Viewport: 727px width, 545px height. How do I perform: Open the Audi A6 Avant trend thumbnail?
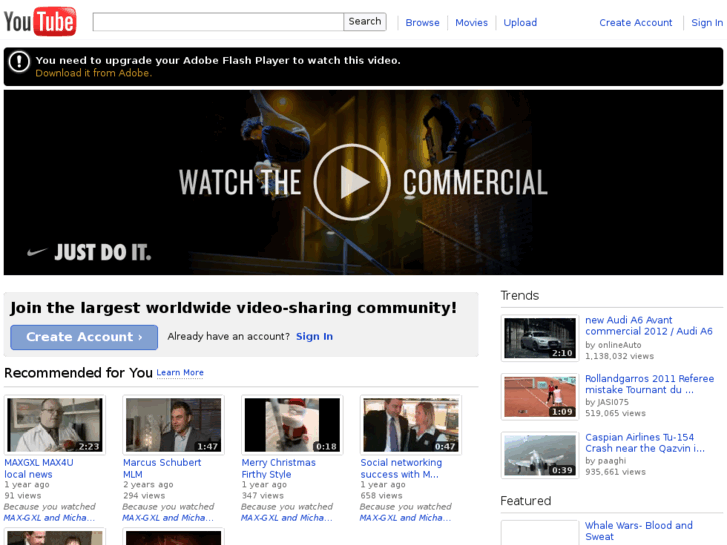[x=540, y=338]
